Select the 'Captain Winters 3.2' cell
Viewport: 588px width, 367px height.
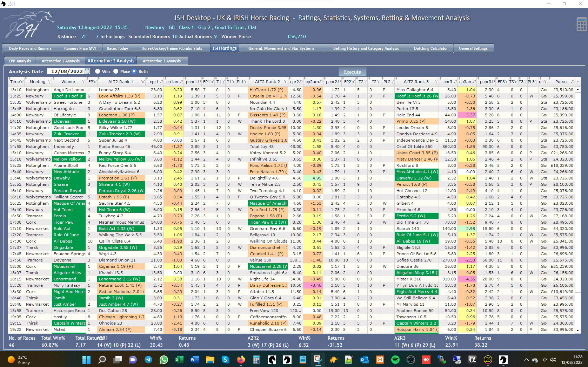417,323
